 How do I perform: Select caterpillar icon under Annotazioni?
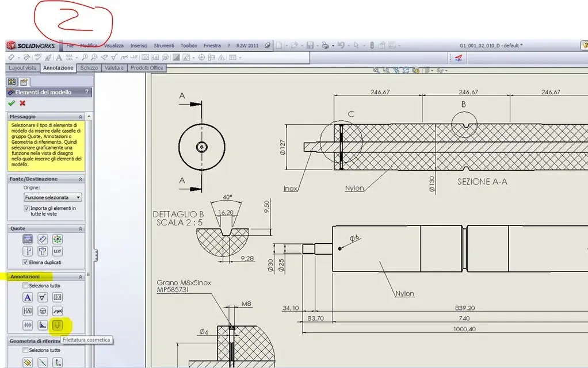coord(28,325)
